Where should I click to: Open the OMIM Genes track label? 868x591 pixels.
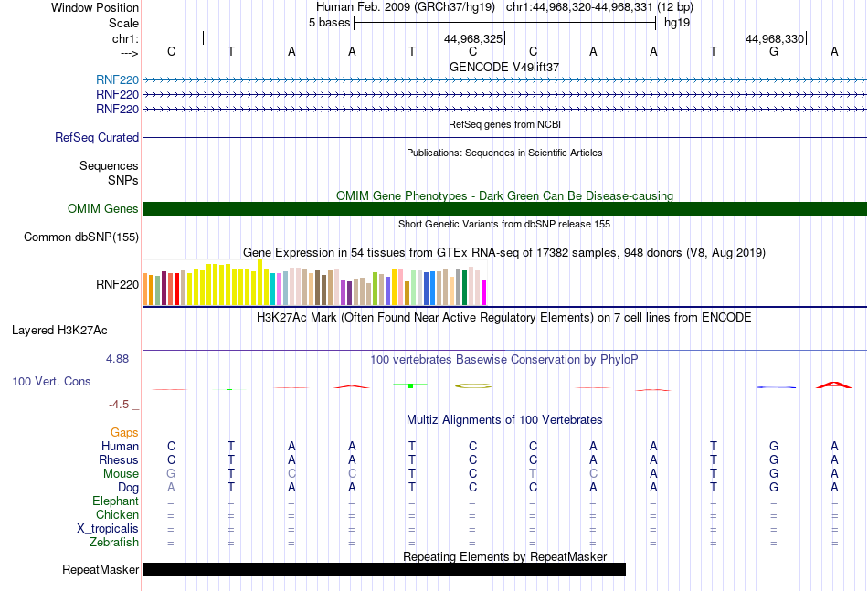coord(103,208)
